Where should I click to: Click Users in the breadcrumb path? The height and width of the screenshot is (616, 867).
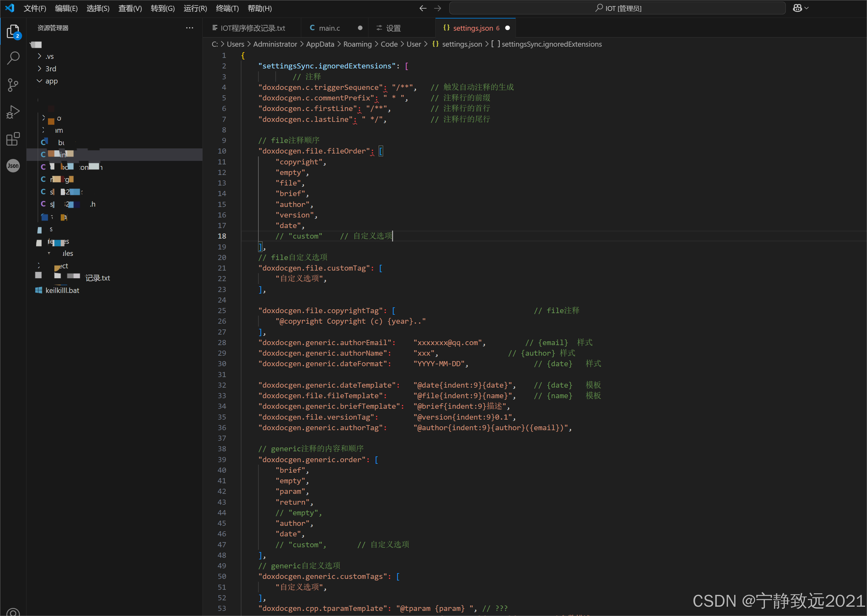coord(235,44)
